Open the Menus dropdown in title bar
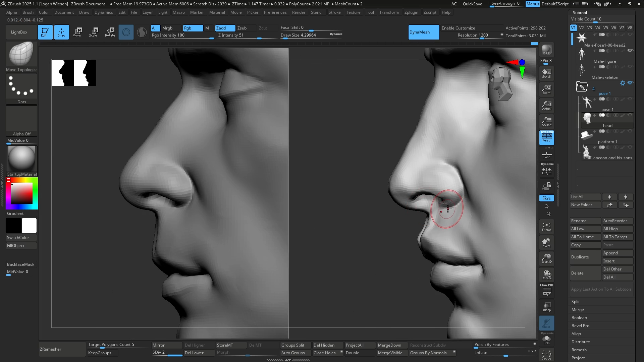The width and height of the screenshot is (644, 362). [x=533, y=4]
